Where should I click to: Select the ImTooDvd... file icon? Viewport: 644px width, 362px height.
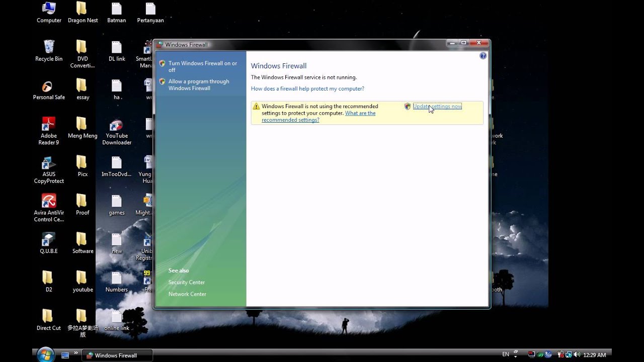(x=116, y=166)
